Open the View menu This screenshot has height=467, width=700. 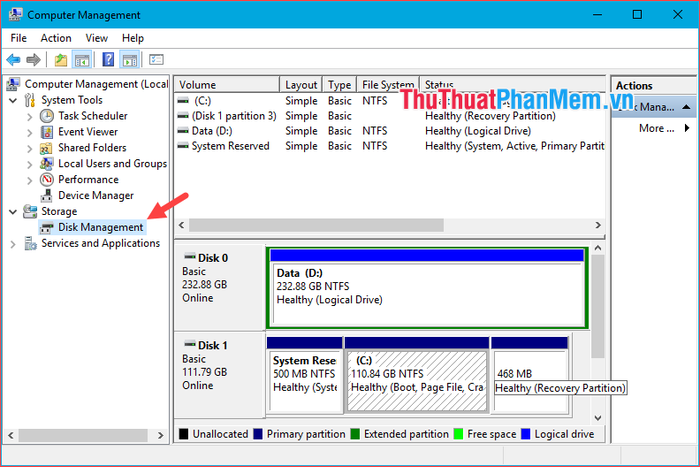click(x=96, y=38)
